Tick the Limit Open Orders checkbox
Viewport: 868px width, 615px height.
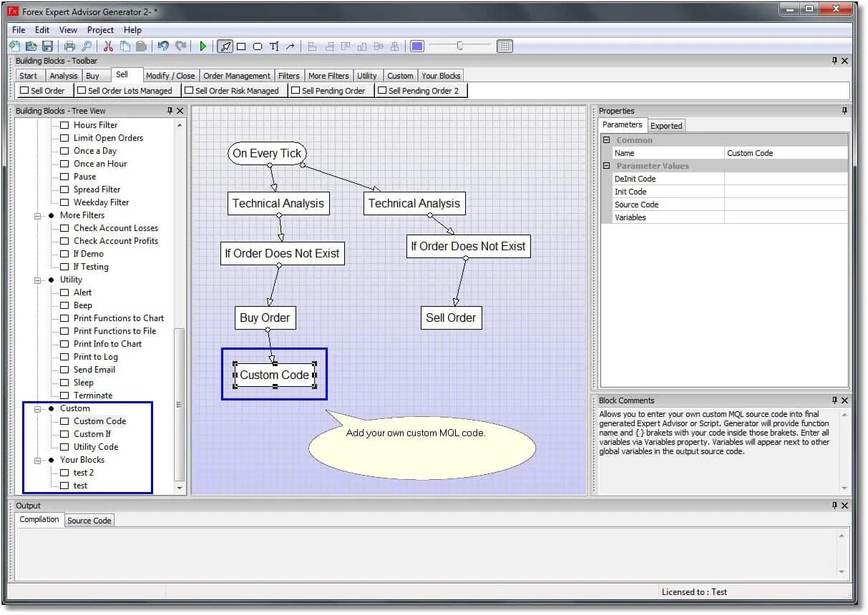click(x=64, y=138)
